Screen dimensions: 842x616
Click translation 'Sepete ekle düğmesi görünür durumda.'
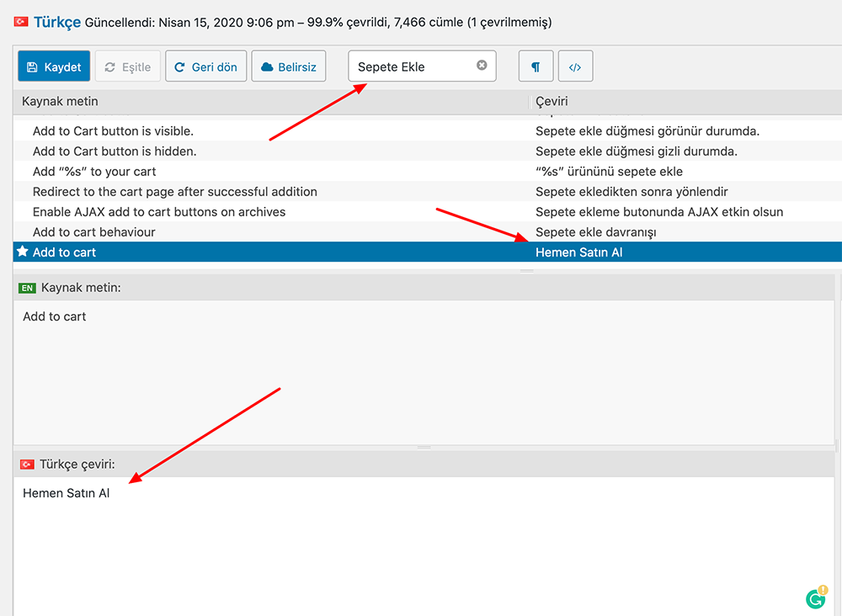[x=647, y=131]
